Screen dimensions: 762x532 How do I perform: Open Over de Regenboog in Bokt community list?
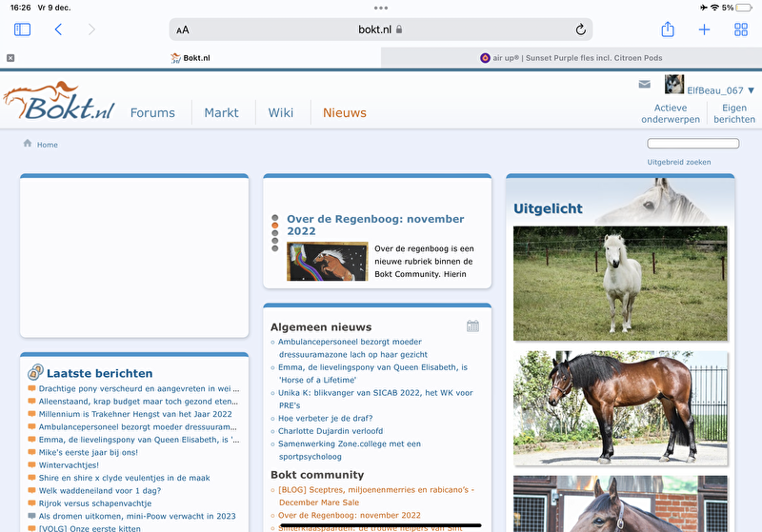tap(349, 516)
